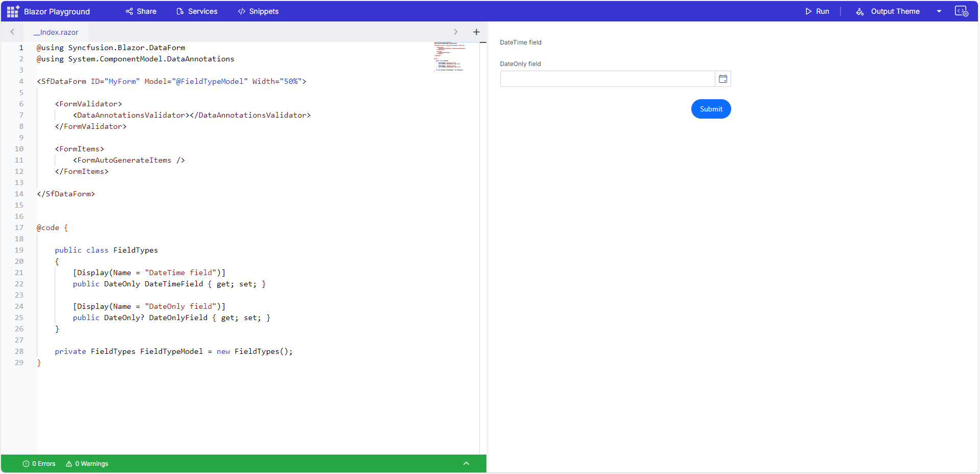Select the __Index.razor tab
Viewport: 980px width, 474px height.
tap(56, 32)
